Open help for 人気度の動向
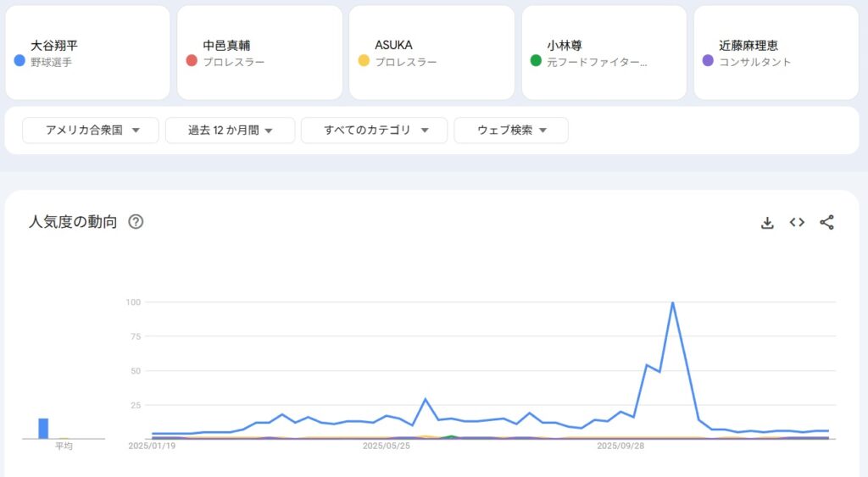The width and height of the screenshot is (868, 477). (x=136, y=222)
